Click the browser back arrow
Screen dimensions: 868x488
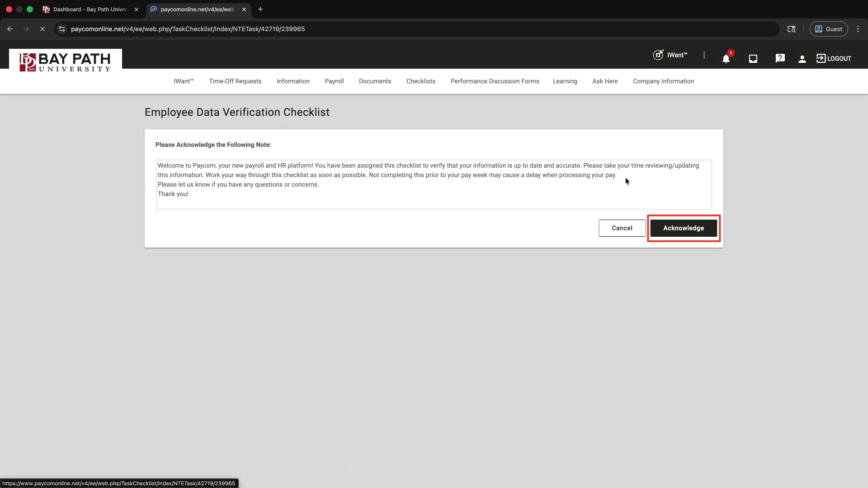[10, 29]
